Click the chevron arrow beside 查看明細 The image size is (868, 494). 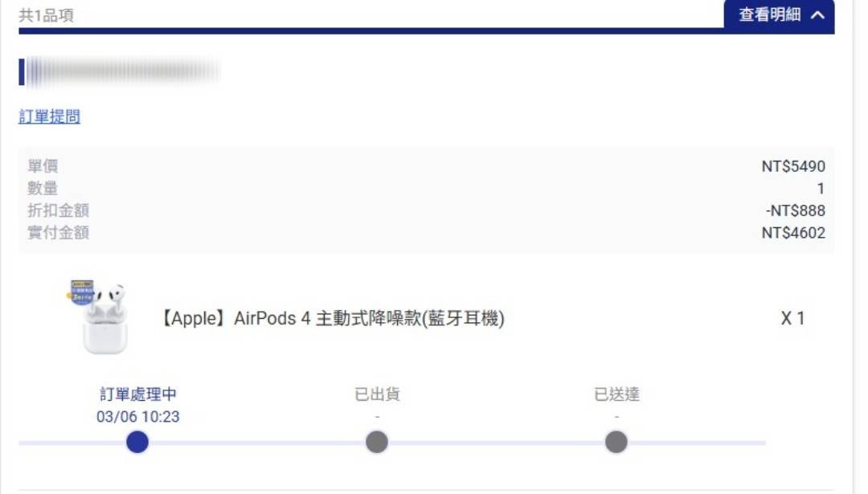(818, 15)
